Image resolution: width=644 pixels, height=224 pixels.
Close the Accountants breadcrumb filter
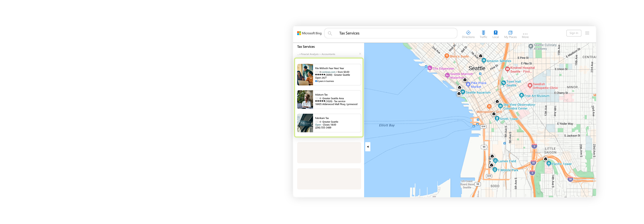pos(360,54)
